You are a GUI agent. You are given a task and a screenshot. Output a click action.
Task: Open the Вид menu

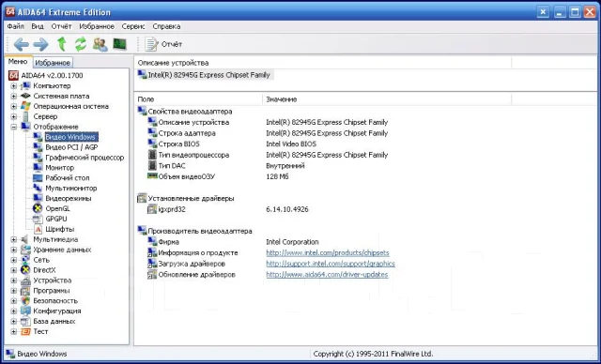[x=38, y=26]
